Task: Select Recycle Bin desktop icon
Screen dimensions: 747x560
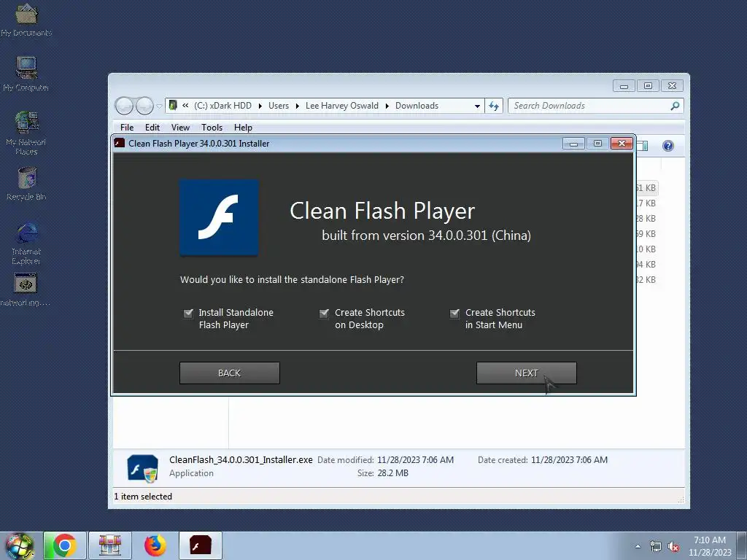Action: pos(26,183)
